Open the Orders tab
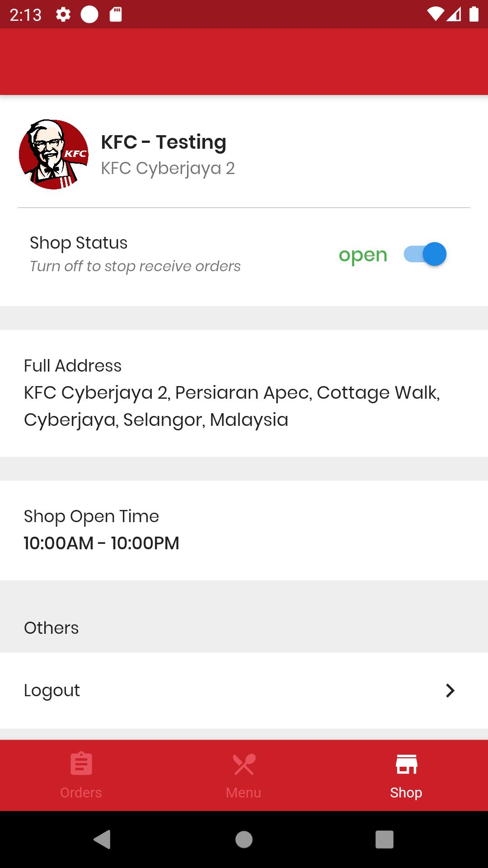This screenshot has height=868, width=488. [x=81, y=775]
